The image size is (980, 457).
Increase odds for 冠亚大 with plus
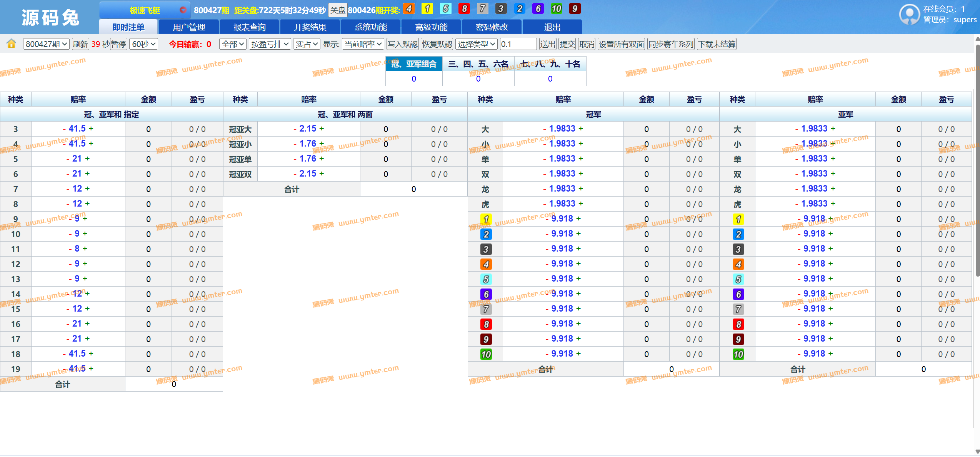[x=322, y=128]
